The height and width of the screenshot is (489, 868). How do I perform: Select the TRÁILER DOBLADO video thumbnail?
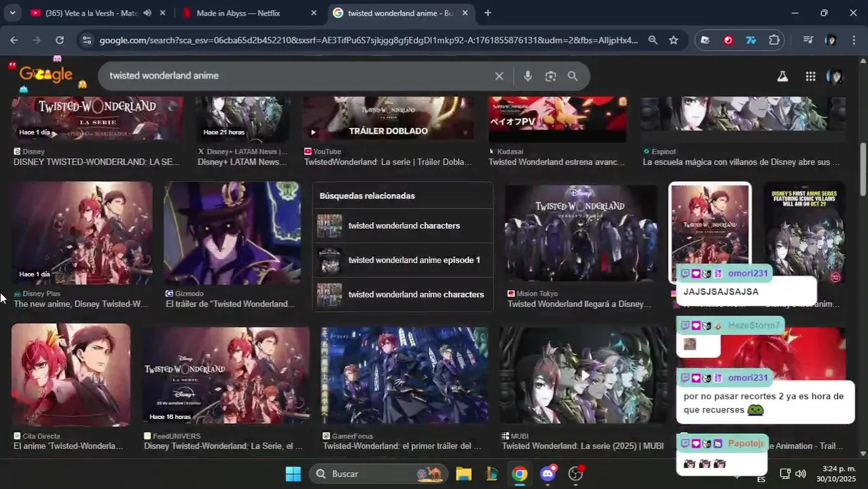click(x=388, y=119)
